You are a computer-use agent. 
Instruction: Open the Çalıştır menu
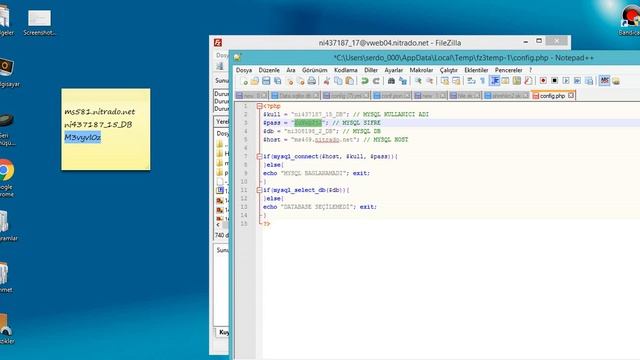point(449,70)
